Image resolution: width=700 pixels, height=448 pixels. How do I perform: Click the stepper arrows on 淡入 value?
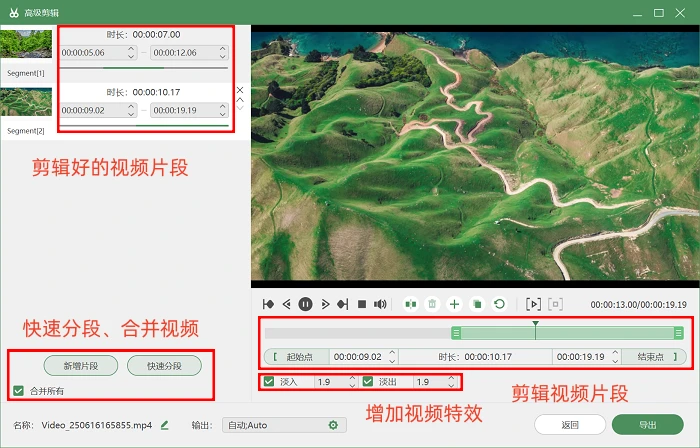point(351,381)
